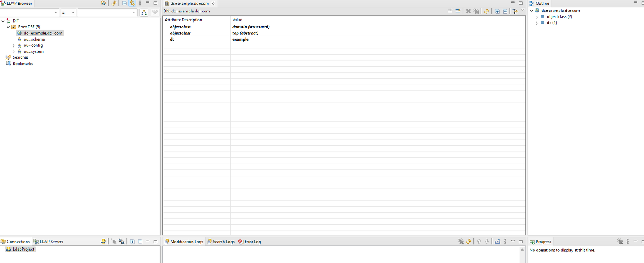
Task: Switch to the dc=example,dc=com editor tab
Action: click(189, 3)
